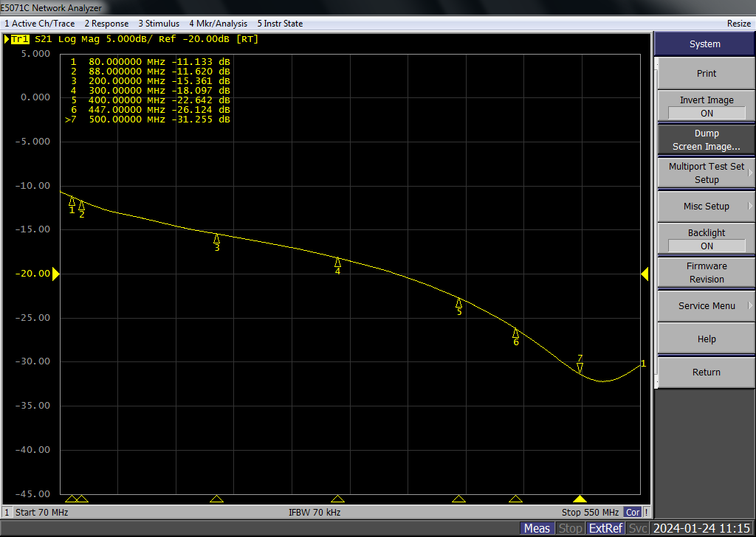Click filled marker 7 bottom axis triangle
The image size is (756, 537).
580,499
